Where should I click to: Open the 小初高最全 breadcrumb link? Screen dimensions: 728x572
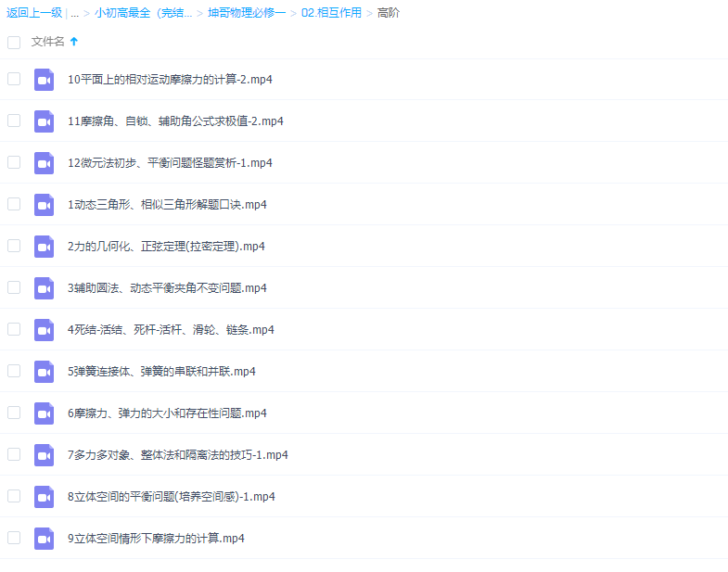pos(143,13)
